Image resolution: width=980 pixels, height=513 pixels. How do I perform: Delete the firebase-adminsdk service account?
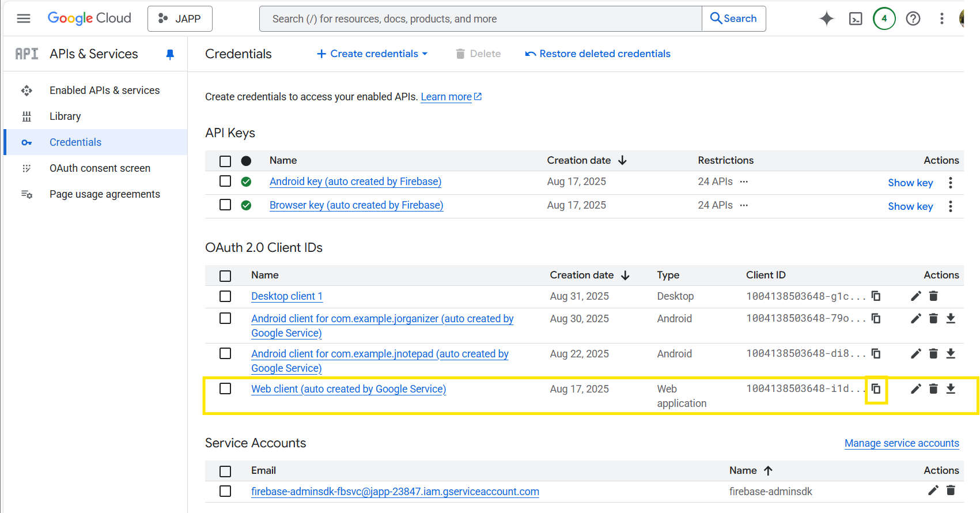[x=951, y=491]
